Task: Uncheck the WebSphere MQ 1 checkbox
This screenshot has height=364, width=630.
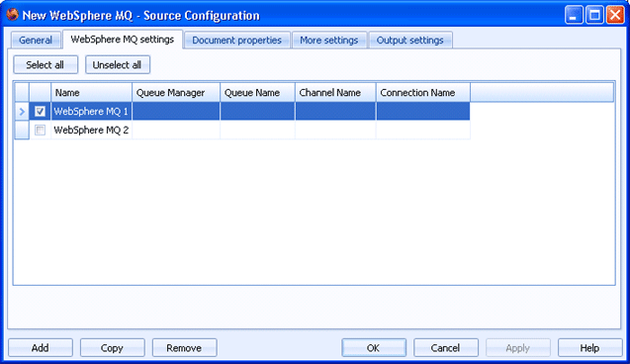Action: (40, 112)
